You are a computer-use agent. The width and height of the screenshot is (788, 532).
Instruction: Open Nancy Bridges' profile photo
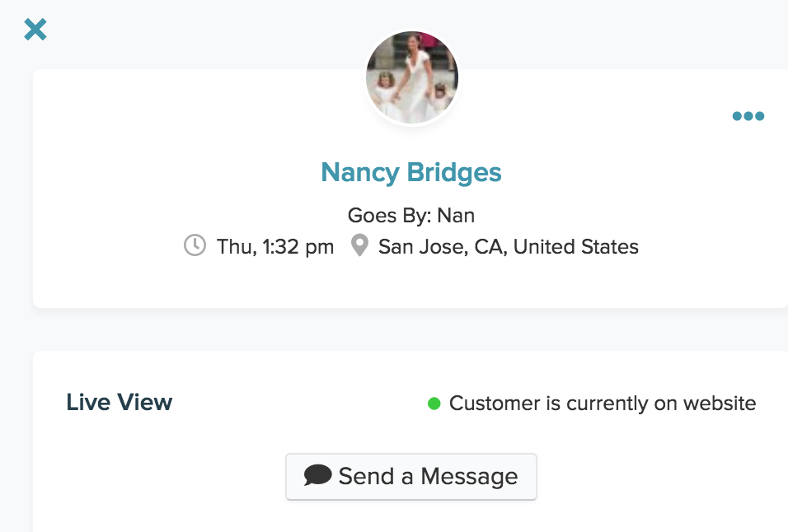[411, 79]
